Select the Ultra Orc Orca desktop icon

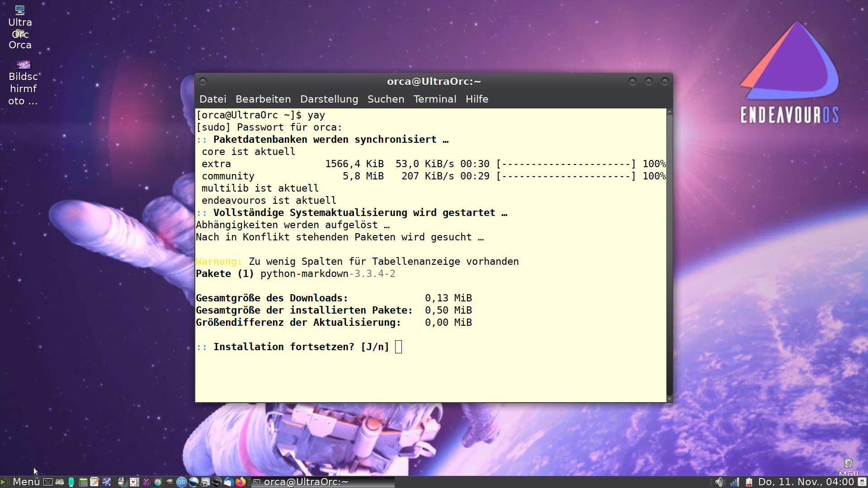[20, 27]
